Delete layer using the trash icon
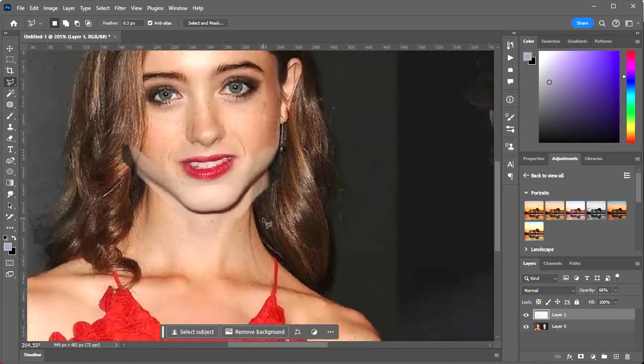Screen dimensions: 644x364 point(627,357)
